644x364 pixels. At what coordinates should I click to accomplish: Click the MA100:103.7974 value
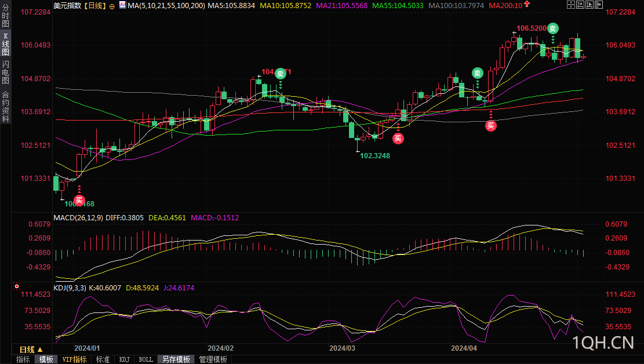(456, 6)
